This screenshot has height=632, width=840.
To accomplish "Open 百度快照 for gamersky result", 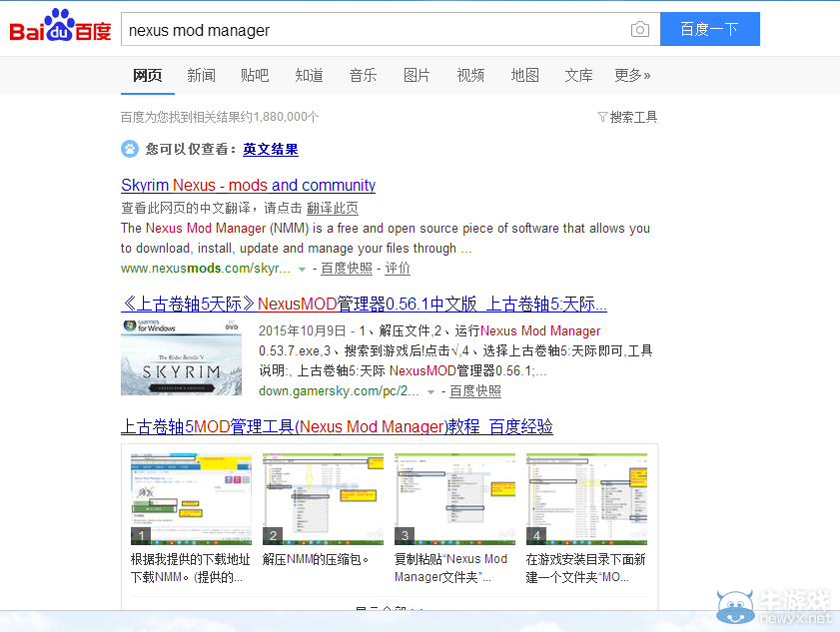I will (x=475, y=391).
